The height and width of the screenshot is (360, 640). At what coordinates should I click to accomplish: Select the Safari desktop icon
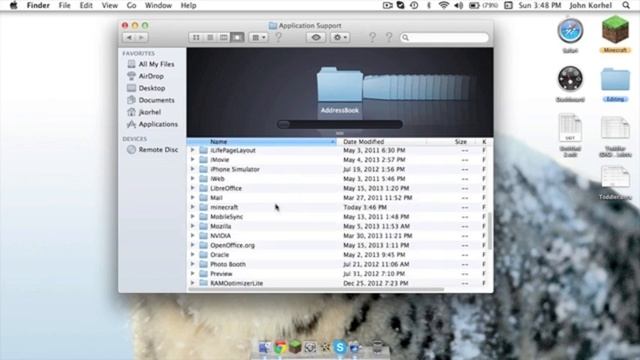570,31
